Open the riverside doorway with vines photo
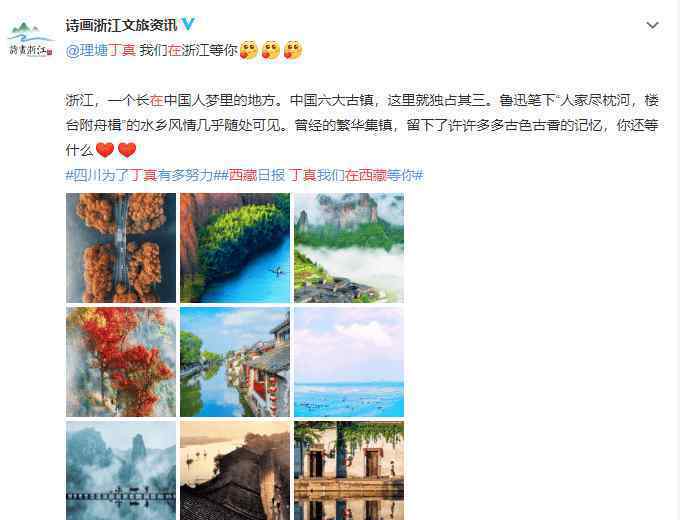The height and width of the screenshot is (520, 680). pyautogui.click(x=349, y=471)
